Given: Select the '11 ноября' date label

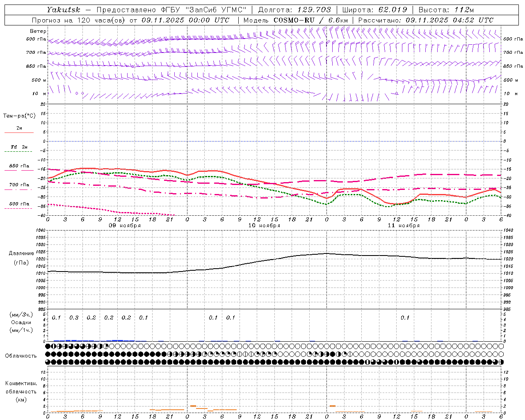Looking at the screenshot, I should pyautogui.click(x=404, y=226).
